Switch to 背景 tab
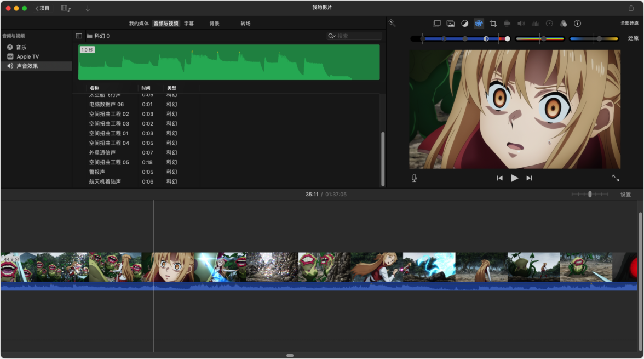The width and height of the screenshot is (644, 359). click(215, 24)
